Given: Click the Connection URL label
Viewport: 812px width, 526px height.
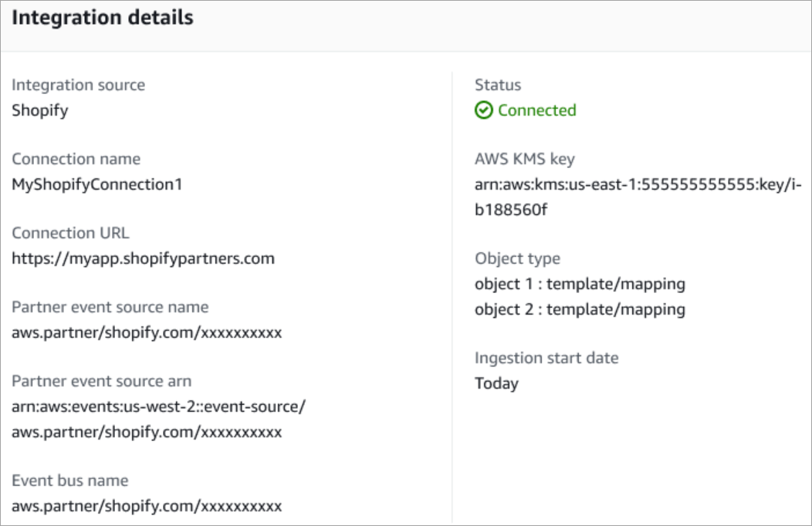Looking at the screenshot, I should point(70,233).
